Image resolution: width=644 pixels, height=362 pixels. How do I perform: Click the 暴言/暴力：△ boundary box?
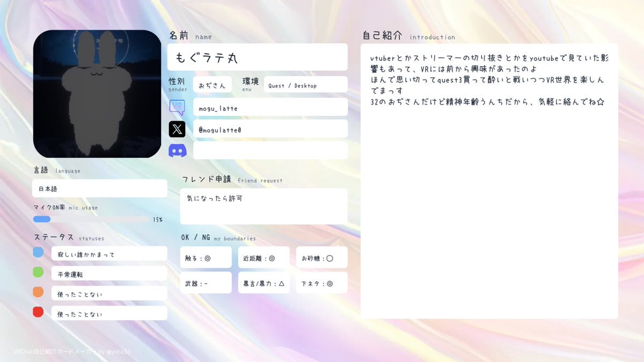[x=264, y=283]
